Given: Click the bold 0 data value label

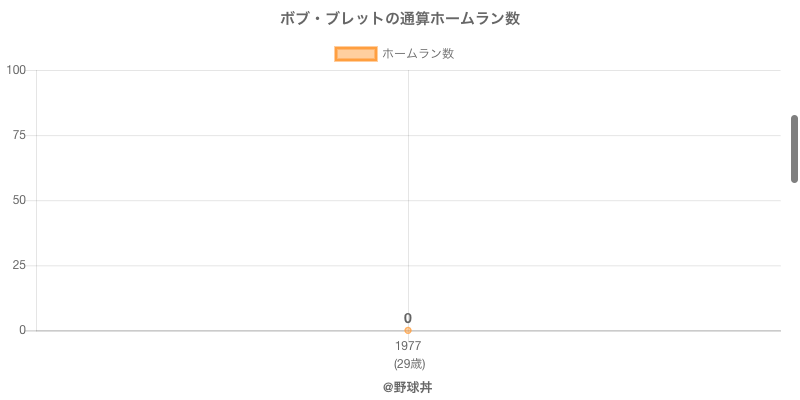Looking at the screenshot, I should pos(408,318).
